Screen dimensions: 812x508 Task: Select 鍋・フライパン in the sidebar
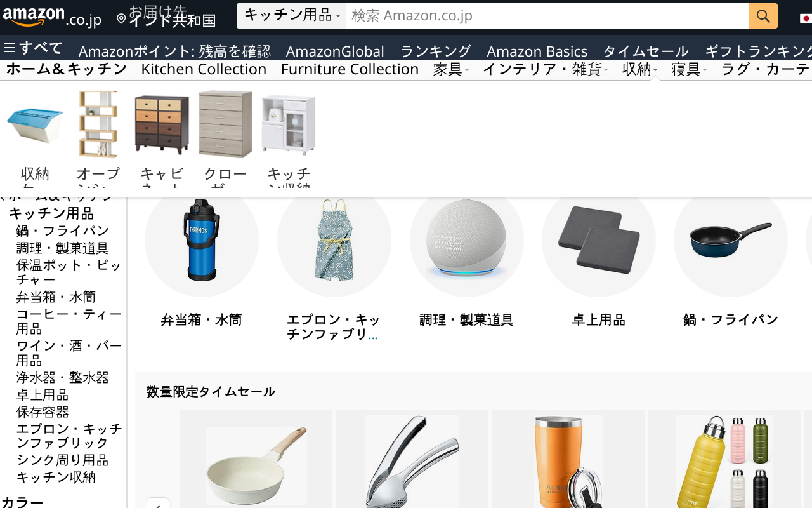pos(63,231)
